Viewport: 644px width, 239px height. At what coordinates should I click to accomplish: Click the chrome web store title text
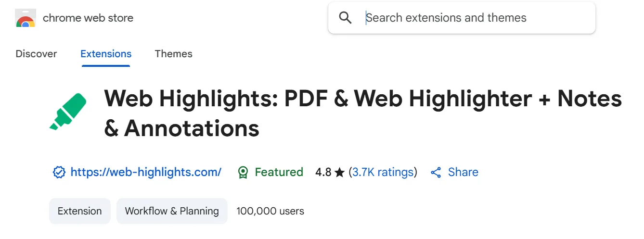(88, 18)
